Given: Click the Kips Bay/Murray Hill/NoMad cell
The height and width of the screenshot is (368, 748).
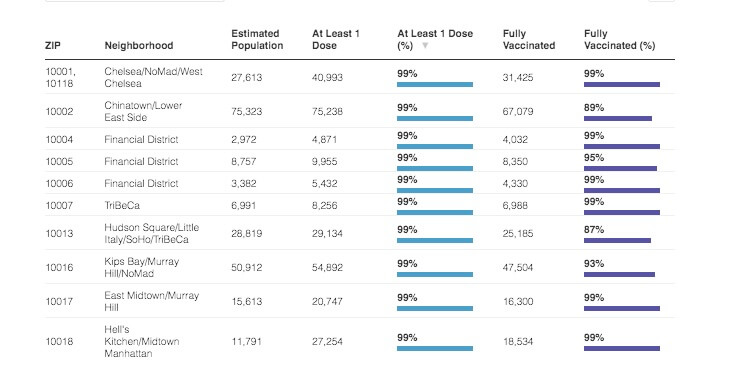Looking at the screenshot, I should (x=142, y=267).
